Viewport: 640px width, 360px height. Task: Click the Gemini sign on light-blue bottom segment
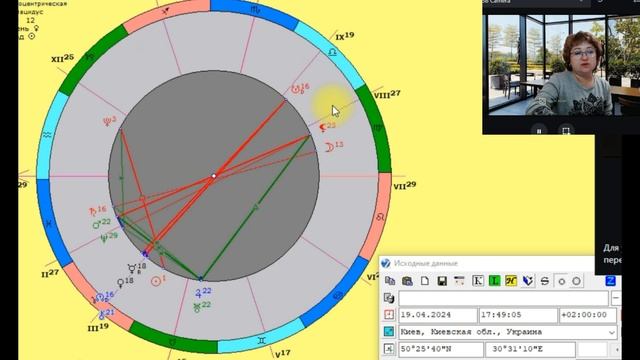coord(262,340)
